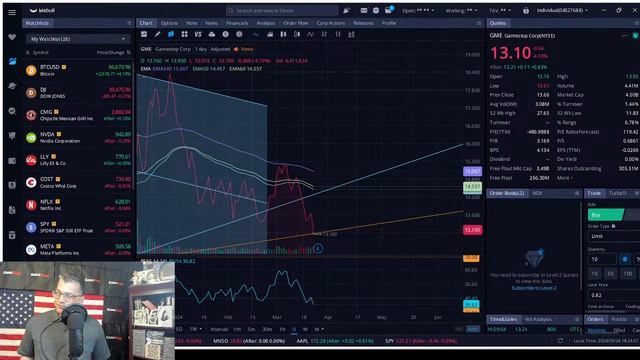The height and width of the screenshot is (360, 640).
Task: Click the earnings marker E on chart
Action: click(318, 248)
